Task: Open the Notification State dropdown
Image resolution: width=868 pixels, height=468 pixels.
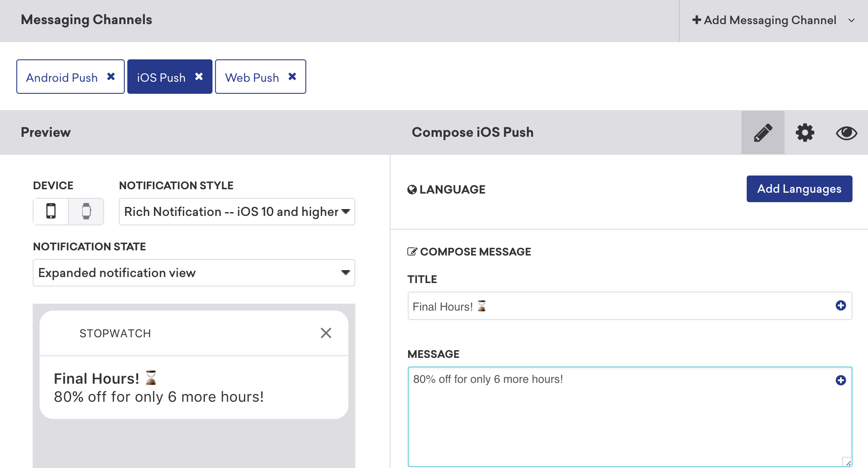Action: [x=194, y=273]
